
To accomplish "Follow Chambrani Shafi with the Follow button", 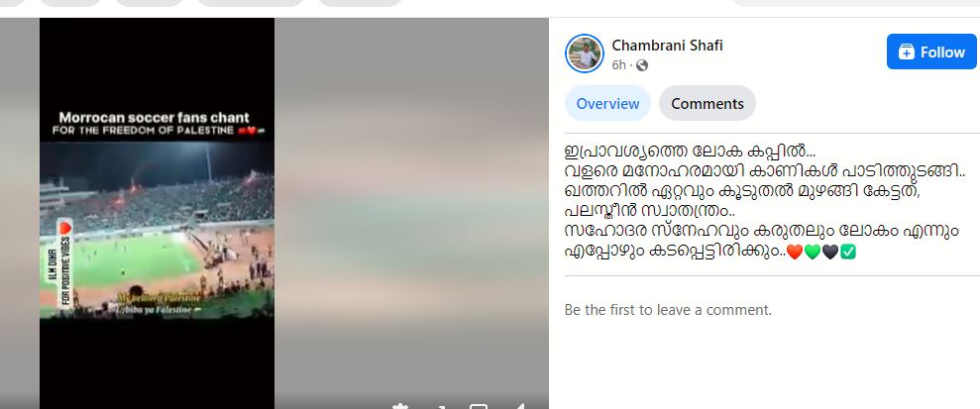I will click(x=931, y=51).
